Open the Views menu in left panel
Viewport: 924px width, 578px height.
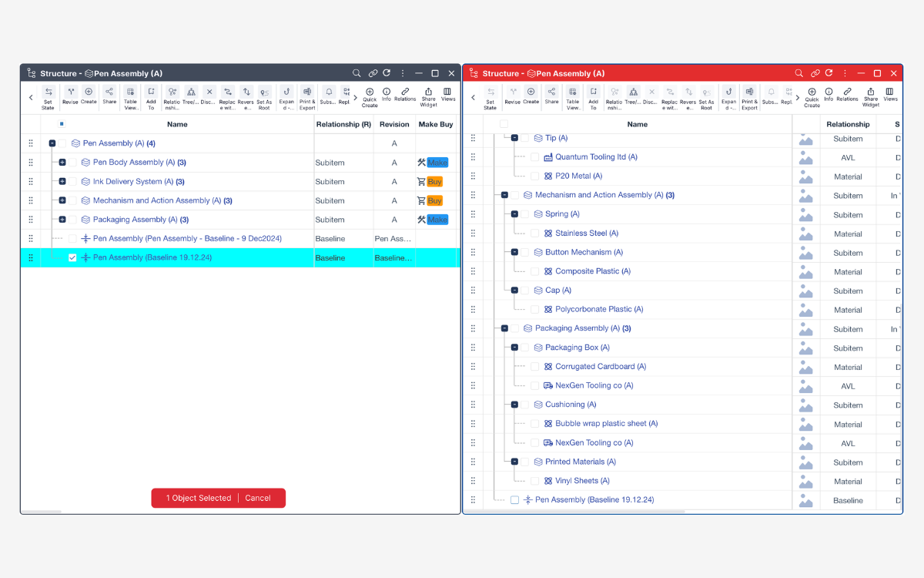(x=448, y=96)
